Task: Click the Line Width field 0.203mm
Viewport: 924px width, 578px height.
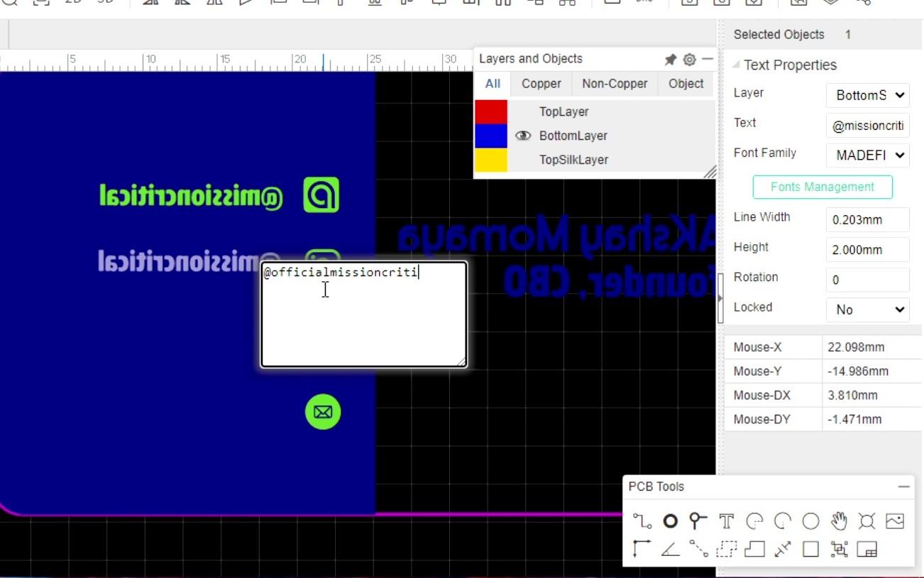Action: point(868,219)
